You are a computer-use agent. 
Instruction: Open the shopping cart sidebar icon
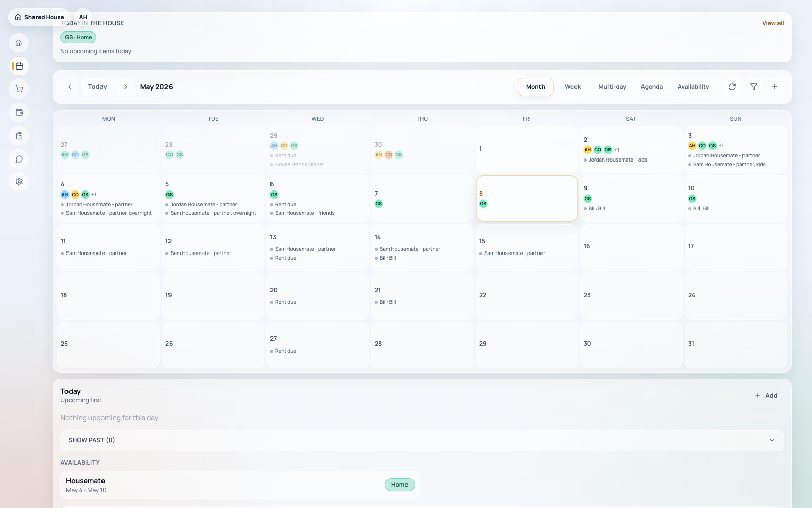click(19, 89)
